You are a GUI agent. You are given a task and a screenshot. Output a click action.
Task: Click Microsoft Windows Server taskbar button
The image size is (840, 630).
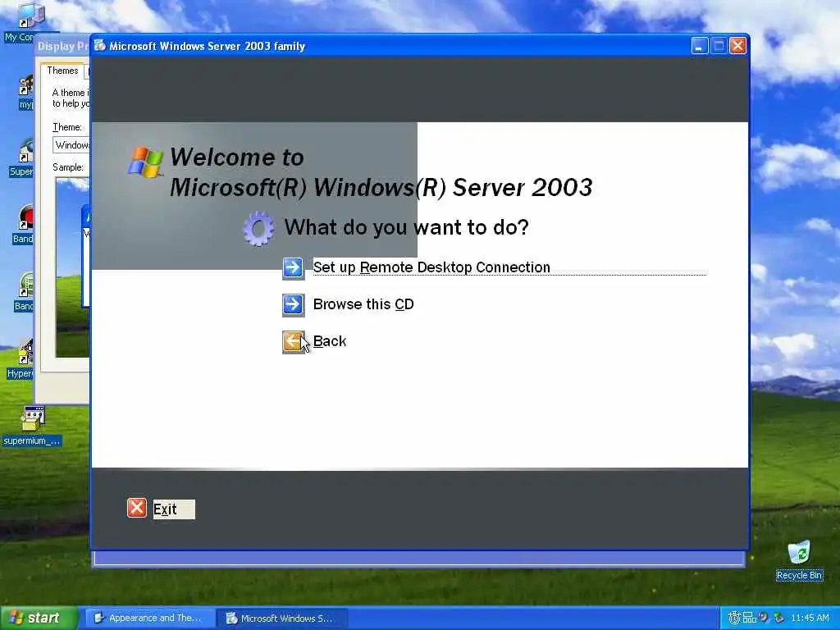(282, 618)
